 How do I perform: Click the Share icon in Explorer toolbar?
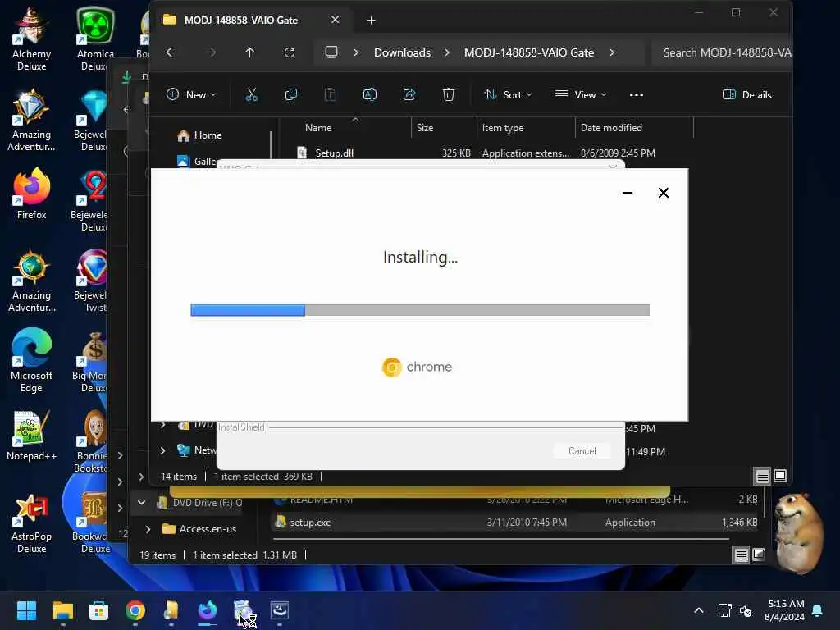(x=409, y=95)
